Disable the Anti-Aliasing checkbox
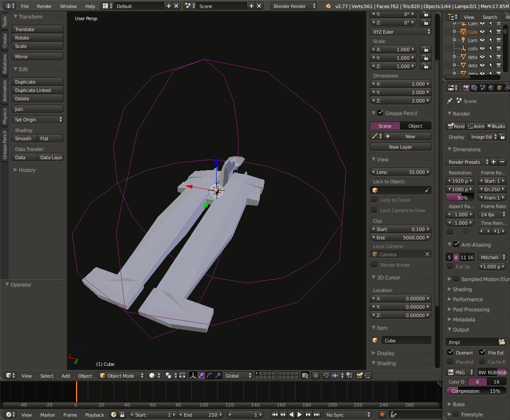 tap(456, 244)
